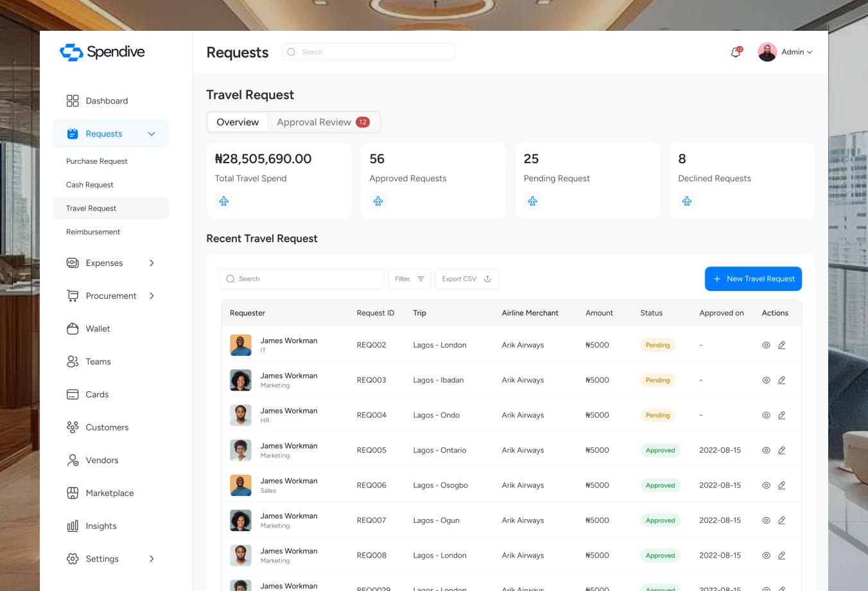Viewport: 868px width, 591px height.
Task: Open the Dashboard grid icon
Action: coord(73,101)
